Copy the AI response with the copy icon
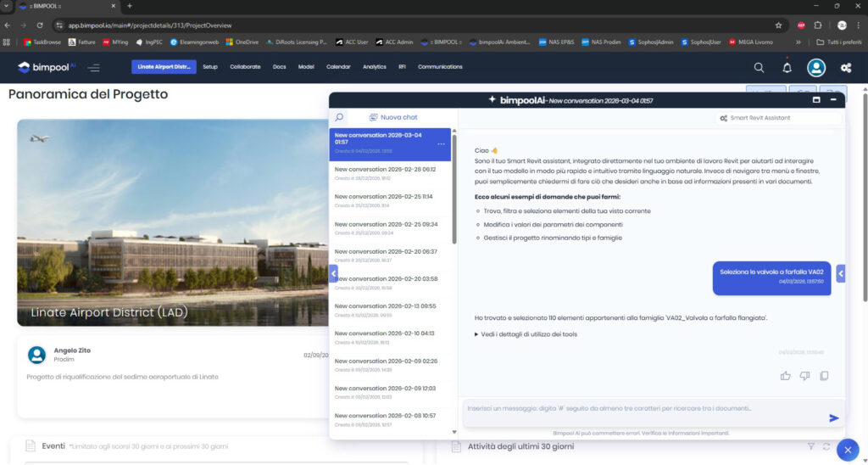The height and width of the screenshot is (465, 868). 824,376
